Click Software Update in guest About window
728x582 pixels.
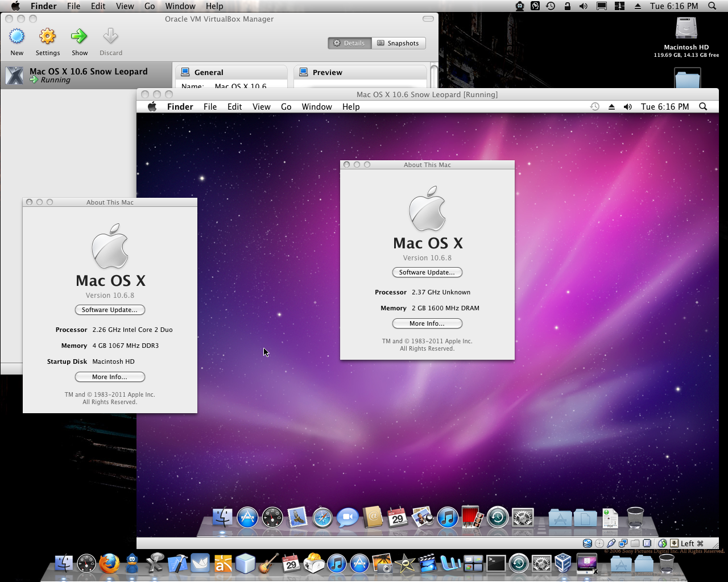coord(427,272)
